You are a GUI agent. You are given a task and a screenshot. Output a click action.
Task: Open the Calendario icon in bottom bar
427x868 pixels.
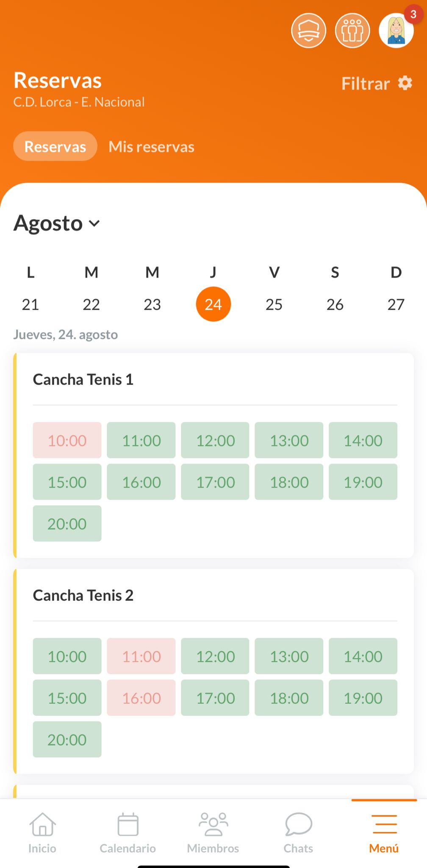coord(128,825)
